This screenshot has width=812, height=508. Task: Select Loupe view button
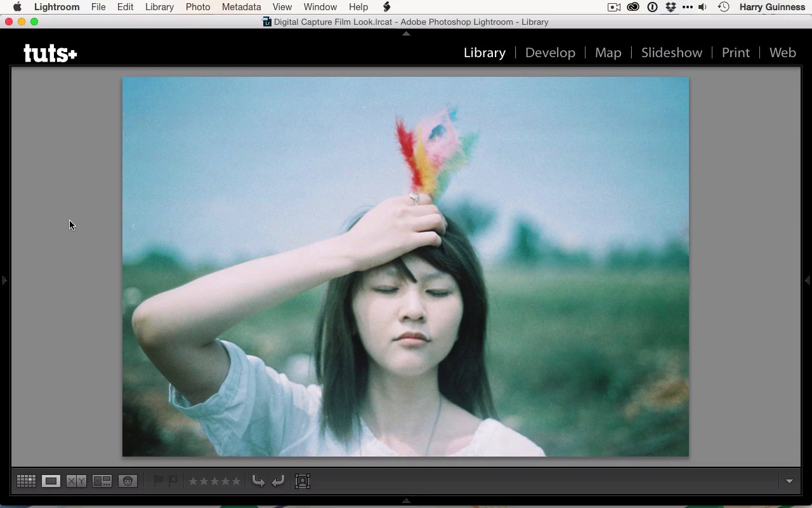tap(51, 481)
